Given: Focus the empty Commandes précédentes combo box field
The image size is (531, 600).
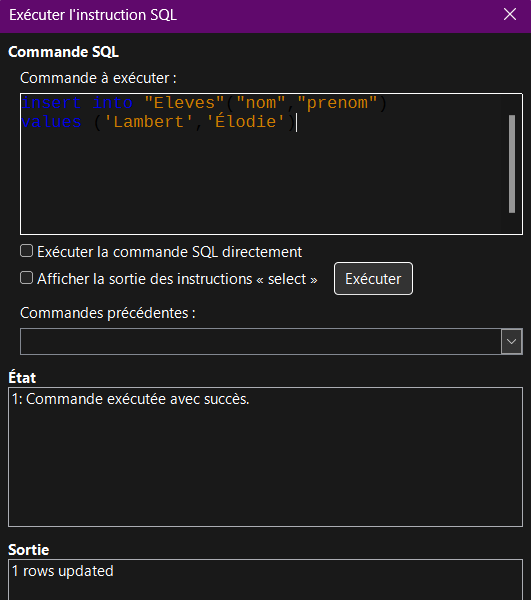Looking at the screenshot, I should tap(261, 341).
